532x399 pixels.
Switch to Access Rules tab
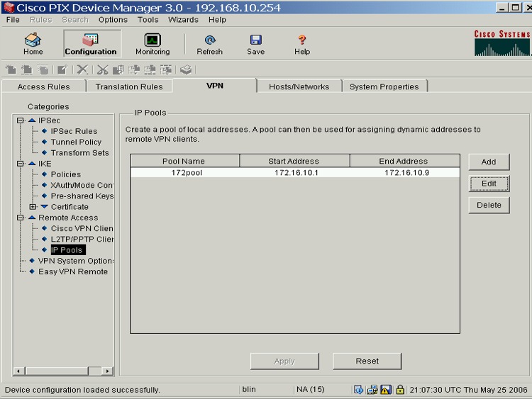44,86
